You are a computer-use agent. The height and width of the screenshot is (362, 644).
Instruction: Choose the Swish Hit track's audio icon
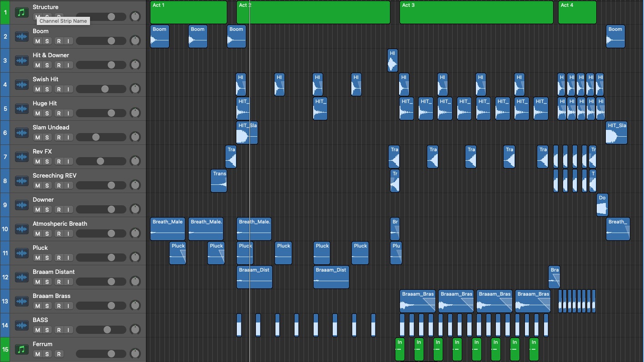pyautogui.click(x=22, y=84)
